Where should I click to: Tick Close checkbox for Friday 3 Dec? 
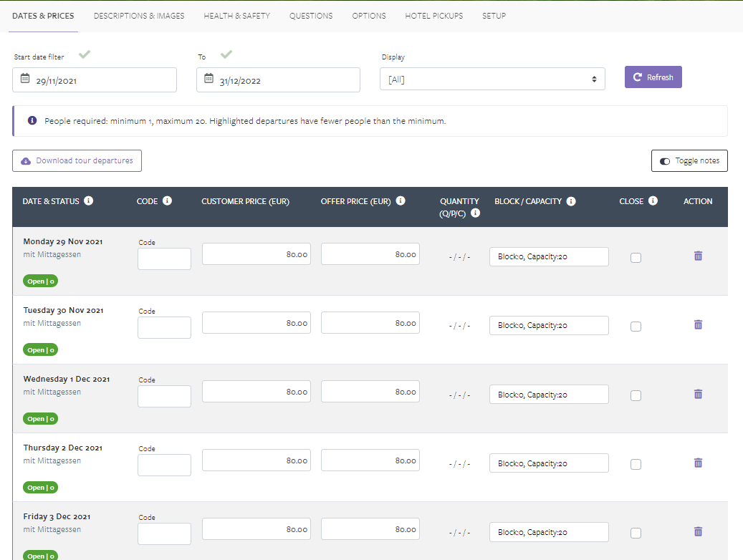(636, 533)
